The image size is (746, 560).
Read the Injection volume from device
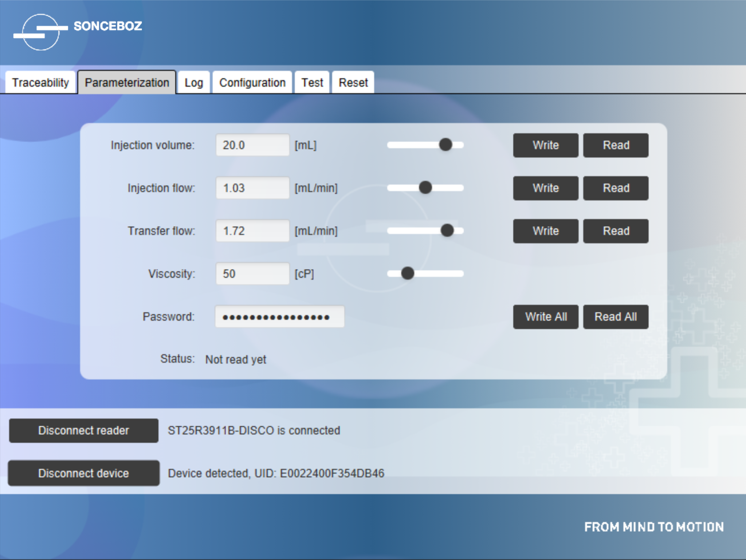coord(616,145)
